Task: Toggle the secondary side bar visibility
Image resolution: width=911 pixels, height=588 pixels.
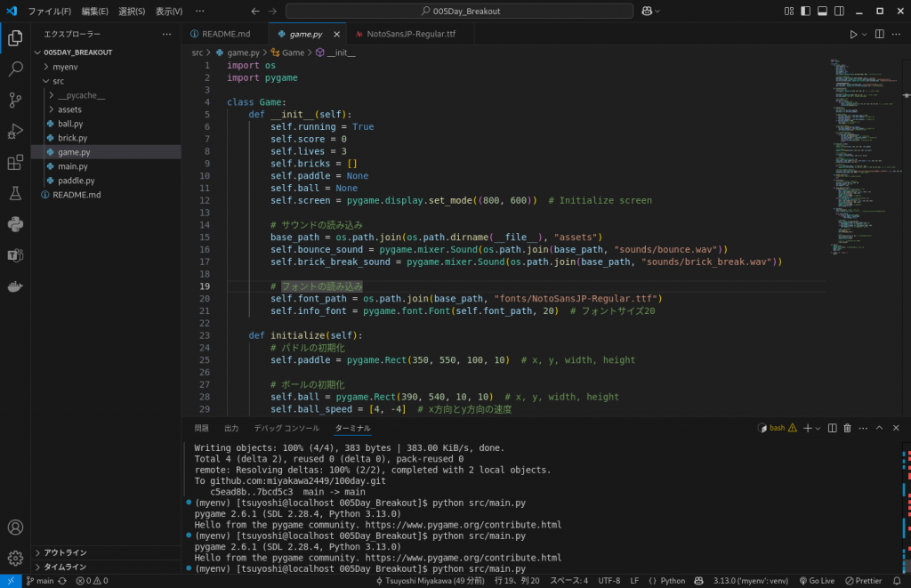Action: pos(839,11)
